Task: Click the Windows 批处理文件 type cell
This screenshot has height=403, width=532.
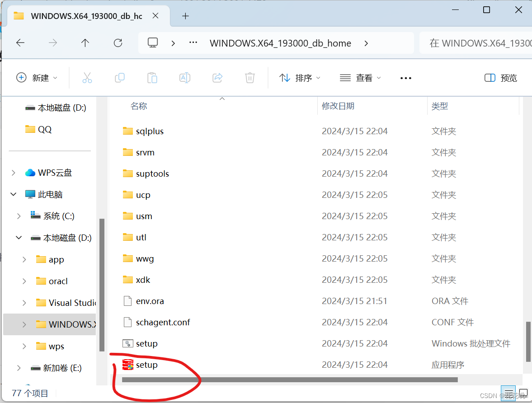Action: tap(471, 343)
